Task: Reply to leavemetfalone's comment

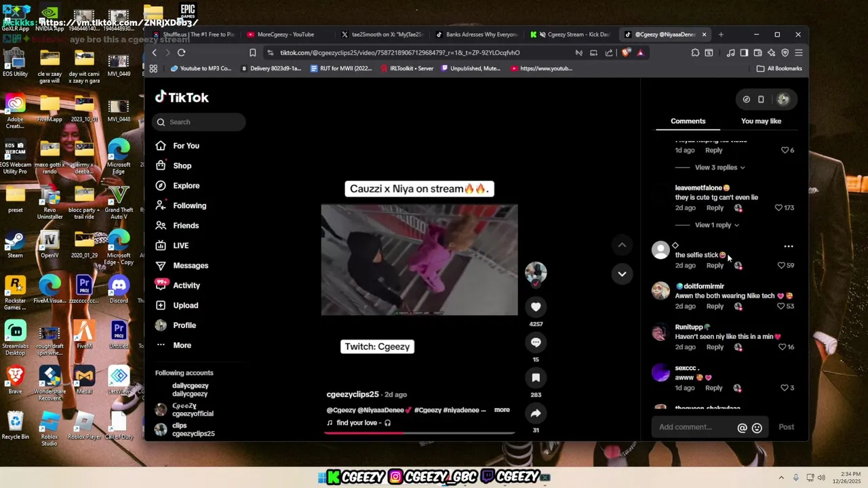Action: point(715,208)
